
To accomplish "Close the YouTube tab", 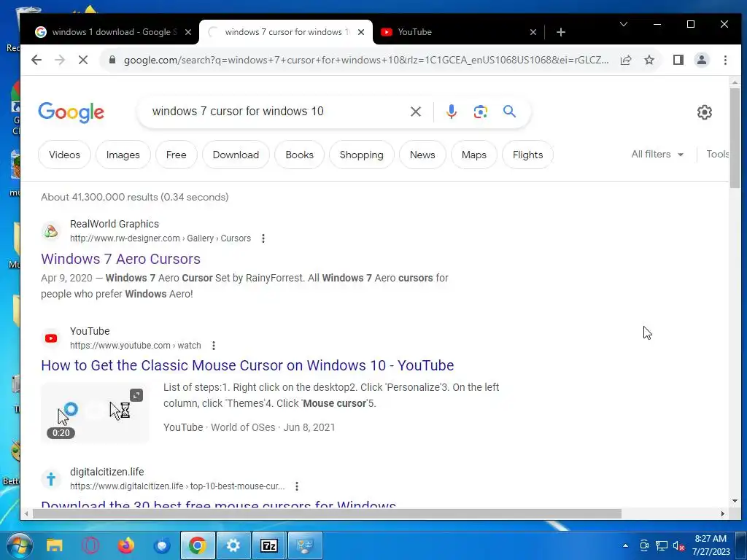I will click(x=533, y=32).
